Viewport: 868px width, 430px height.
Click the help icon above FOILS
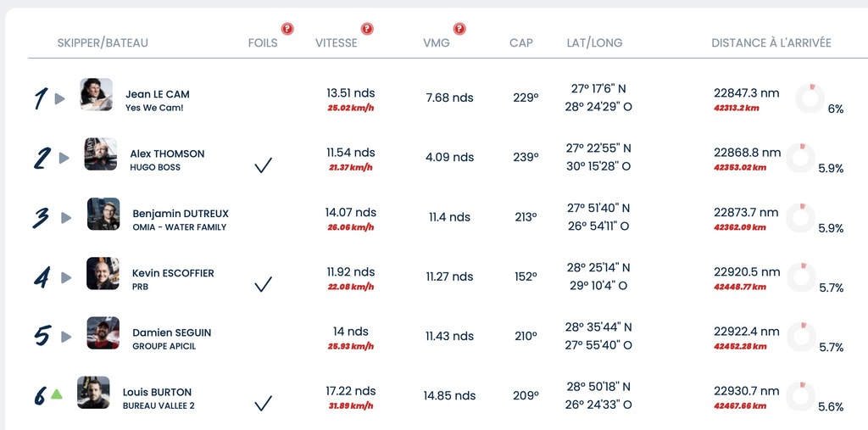click(x=287, y=29)
